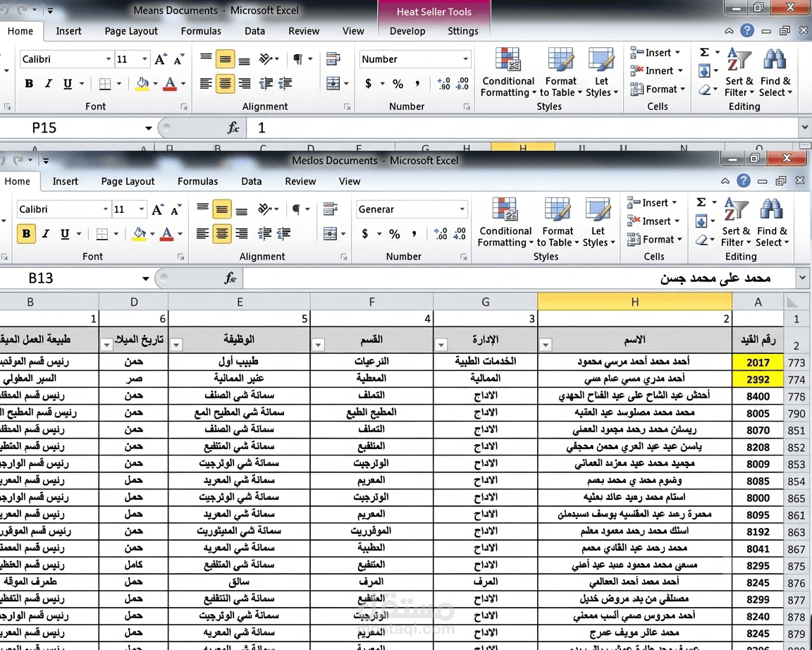
Task: Open Number format dropdown in back window
Action: 465,59
